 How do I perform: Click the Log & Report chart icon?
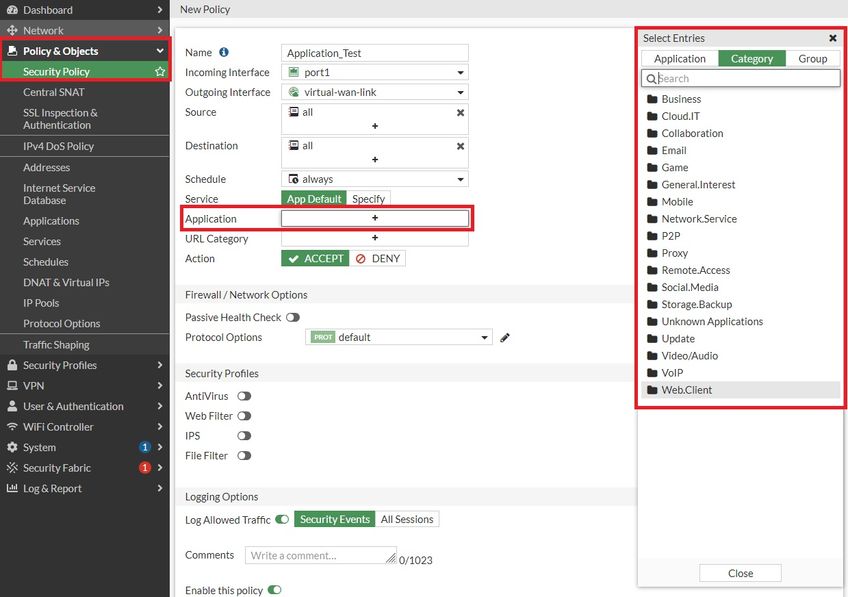(x=12, y=488)
